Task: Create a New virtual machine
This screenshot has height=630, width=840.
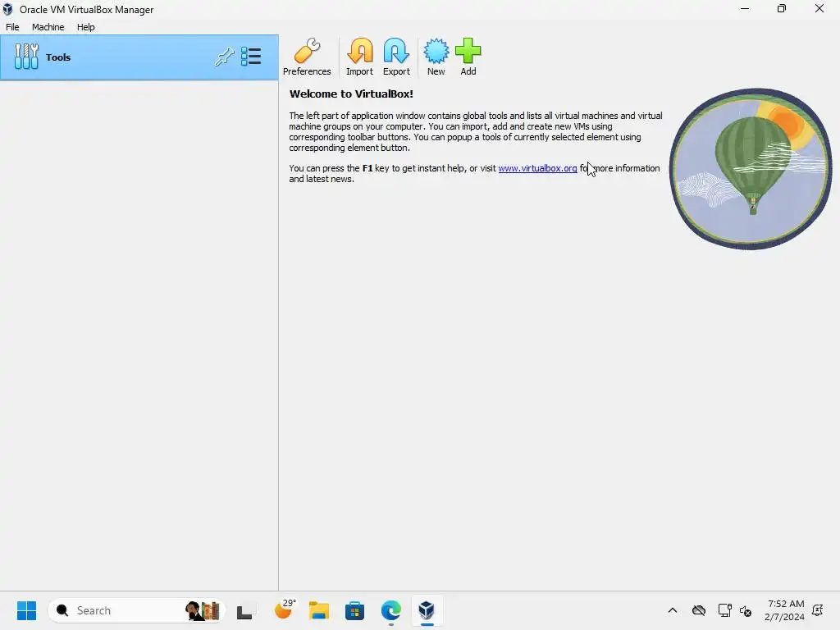Action: point(436,57)
